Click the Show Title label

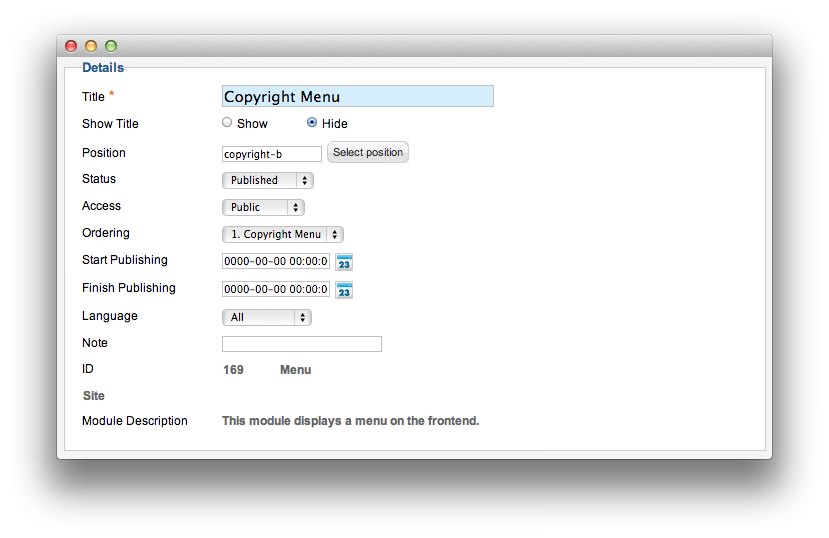pos(110,124)
